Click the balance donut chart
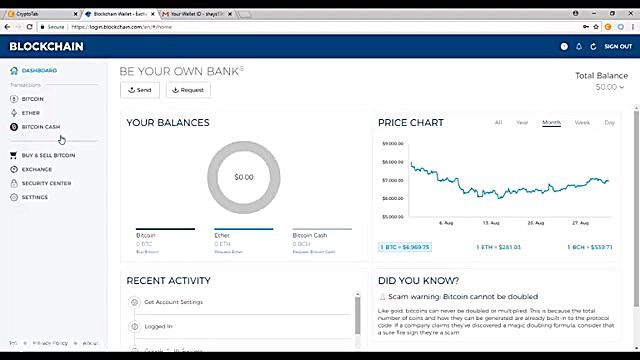 [244, 177]
